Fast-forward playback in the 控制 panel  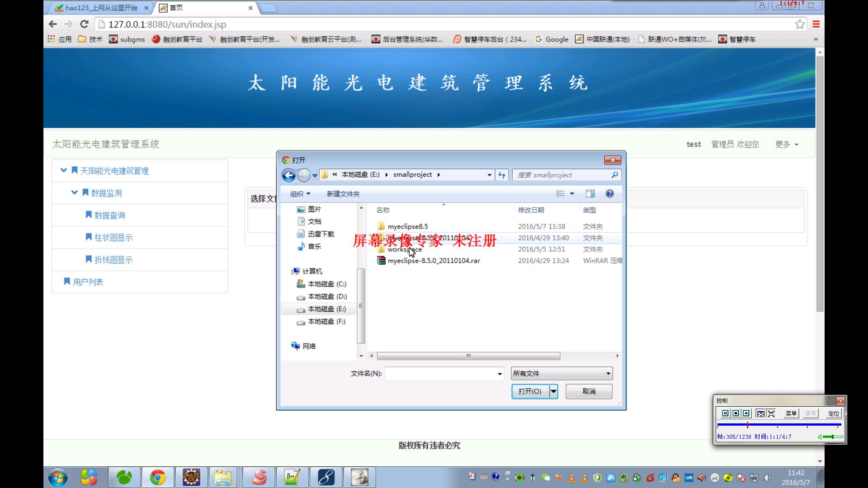(x=746, y=413)
